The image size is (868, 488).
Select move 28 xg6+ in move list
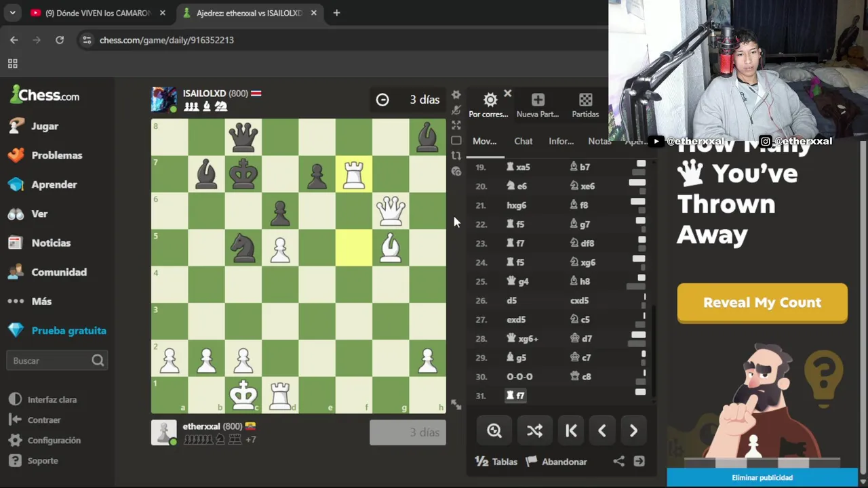pos(522,338)
